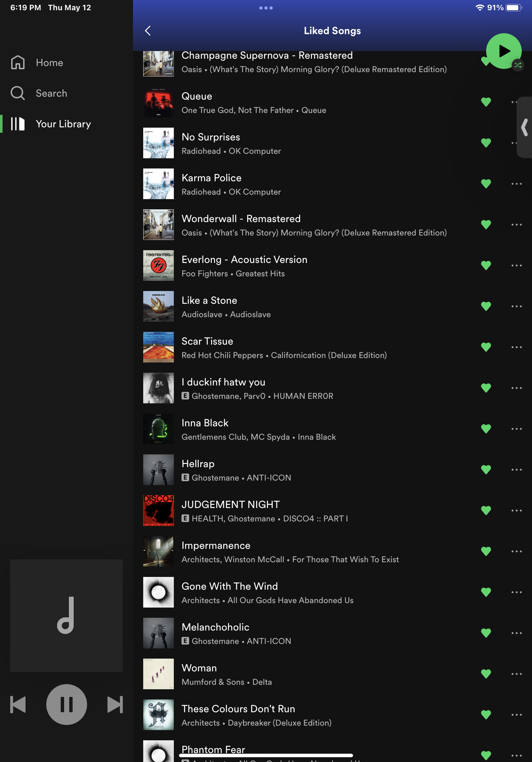Play the song No Surprises

click(x=211, y=137)
